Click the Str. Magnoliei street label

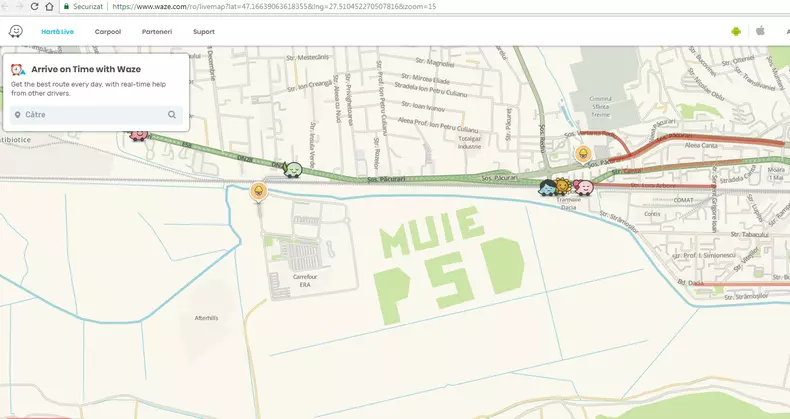435,62
